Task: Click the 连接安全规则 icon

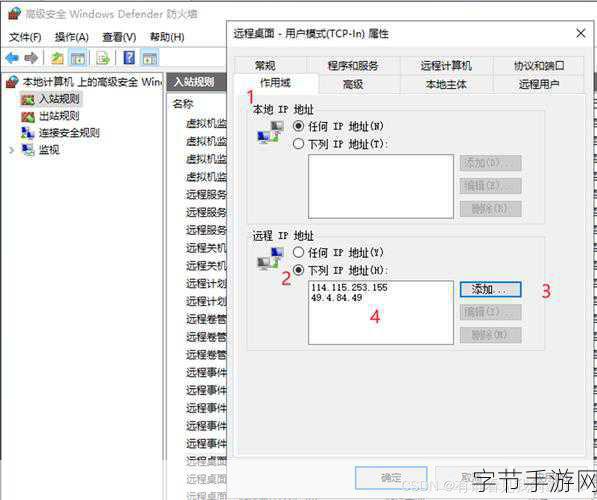Action: 28,133
